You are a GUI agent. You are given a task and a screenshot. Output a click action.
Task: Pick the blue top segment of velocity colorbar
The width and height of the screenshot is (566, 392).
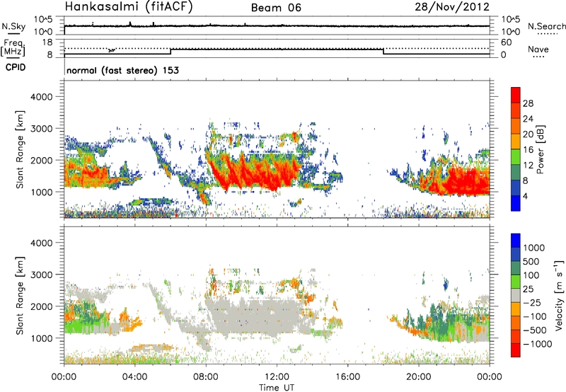coord(516,241)
